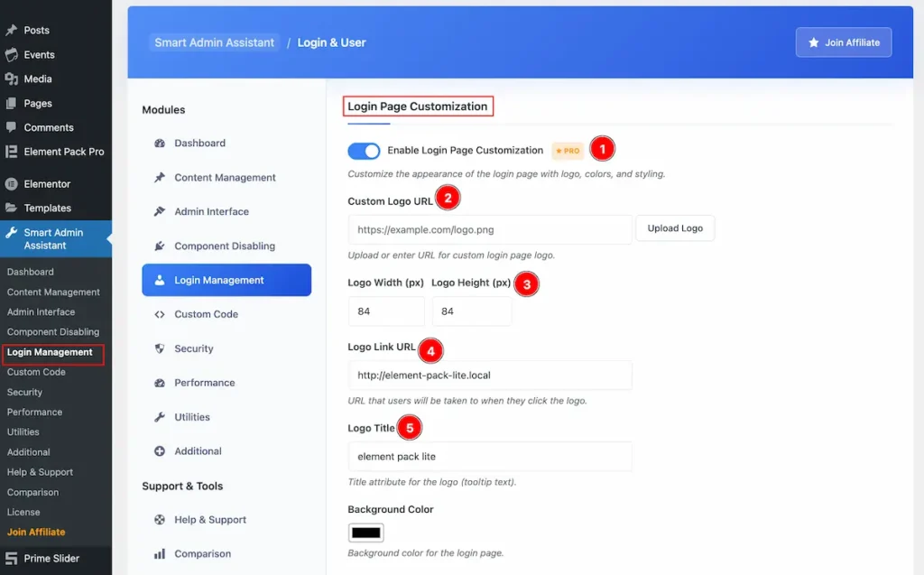Click the Logo Width input field
Screen dimensions: 924x575
386,311
